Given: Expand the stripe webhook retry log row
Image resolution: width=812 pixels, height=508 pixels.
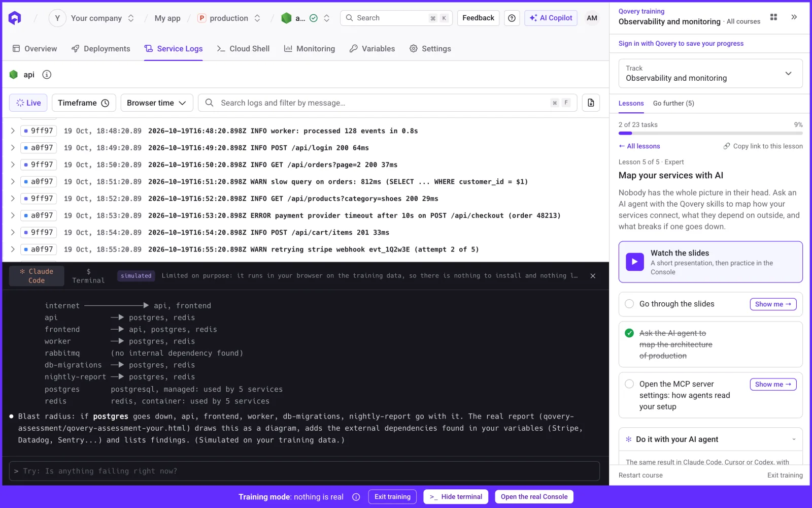Looking at the screenshot, I should click(13, 249).
